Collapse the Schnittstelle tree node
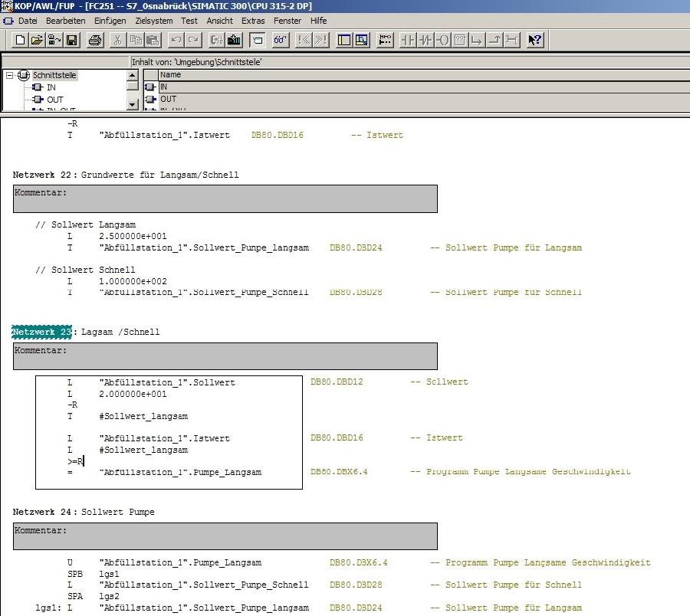Screen dimensions: 690x616 pyautogui.click(x=10, y=75)
